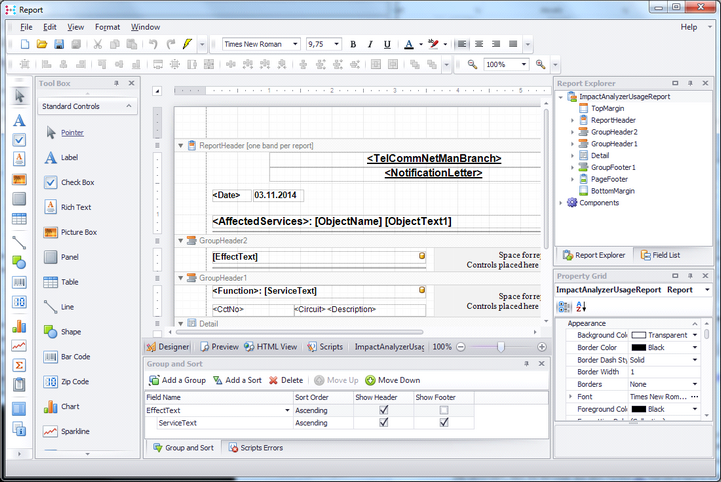Toggle Show Header for EffectText
This screenshot has height=482, width=721.
(383, 410)
